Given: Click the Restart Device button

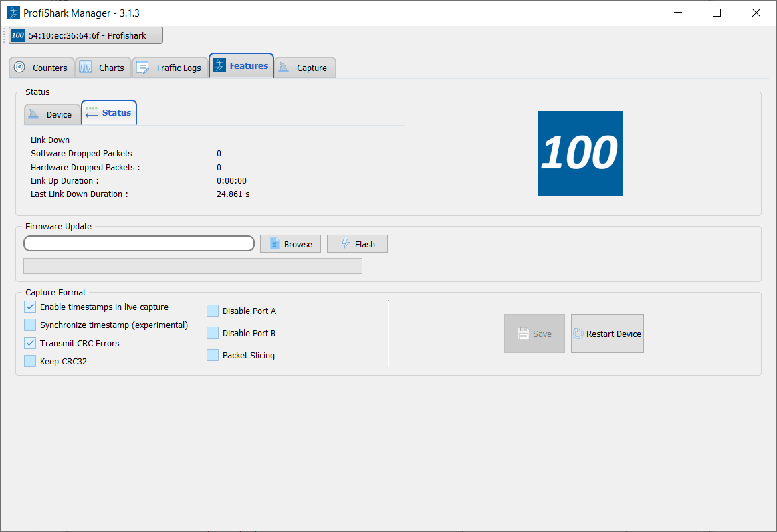Looking at the screenshot, I should pyautogui.click(x=607, y=334).
